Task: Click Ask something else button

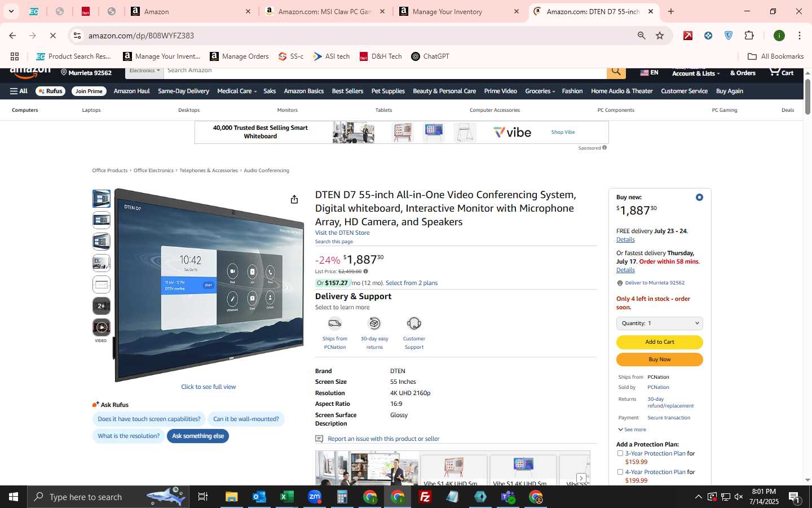Action: [198, 436]
